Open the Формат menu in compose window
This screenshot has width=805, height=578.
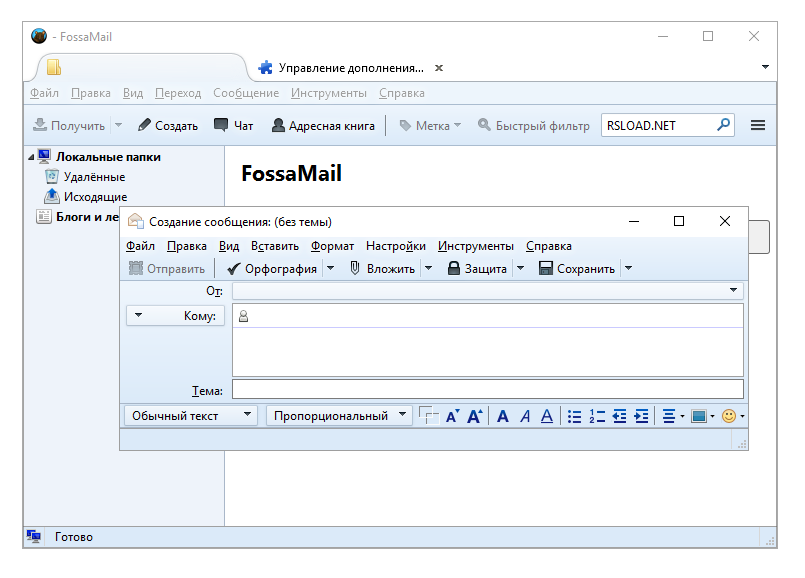[332, 246]
